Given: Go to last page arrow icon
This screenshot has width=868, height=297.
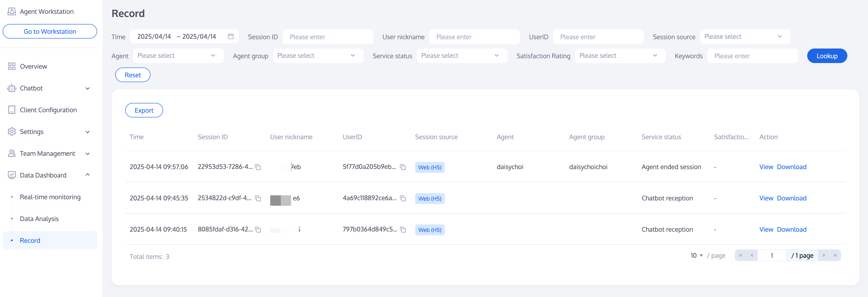Looking at the screenshot, I should coord(835,256).
